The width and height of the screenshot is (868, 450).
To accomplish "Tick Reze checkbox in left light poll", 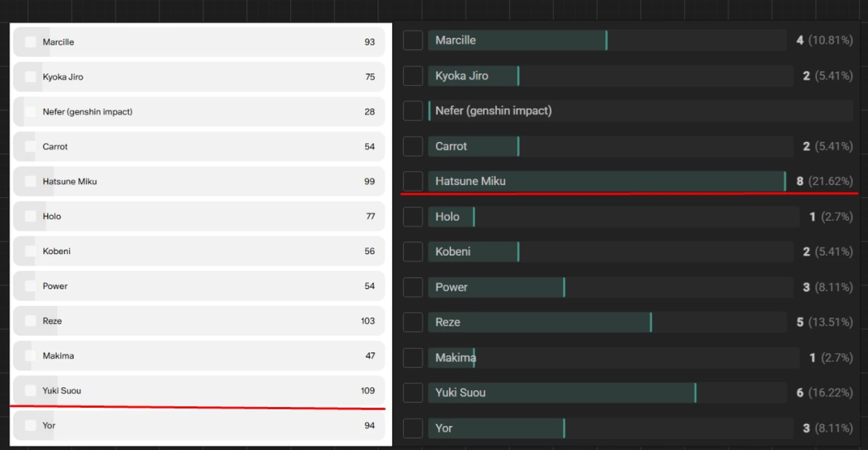I will 30,321.
